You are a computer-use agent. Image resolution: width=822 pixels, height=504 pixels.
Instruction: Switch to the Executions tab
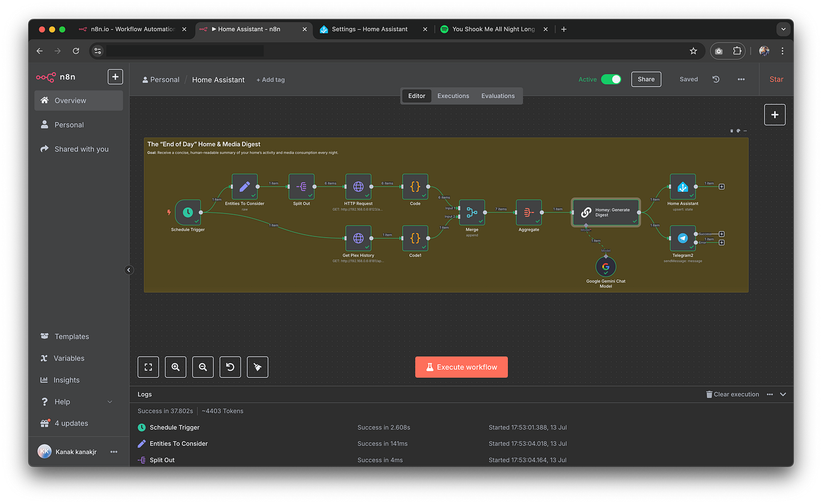[x=453, y=96]
